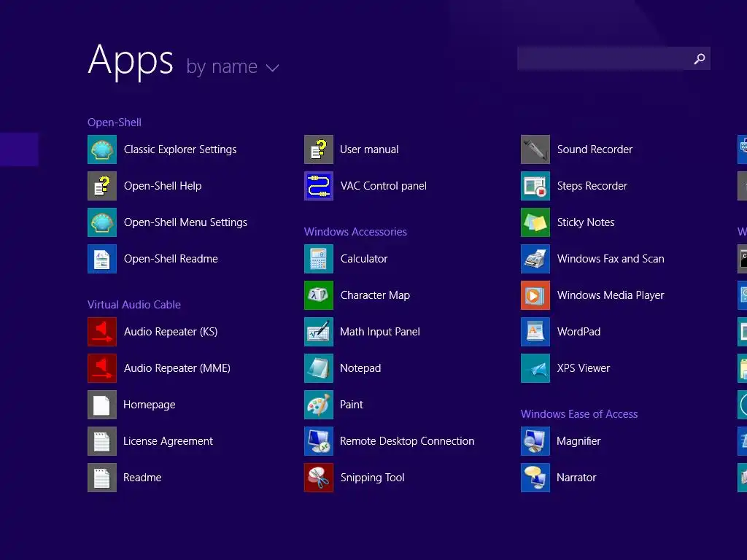Image resolution: width=747 pixels, height=560 pixels.
Task: Select the Windows Accessories group heading
Action: click(x=355, y=232)
